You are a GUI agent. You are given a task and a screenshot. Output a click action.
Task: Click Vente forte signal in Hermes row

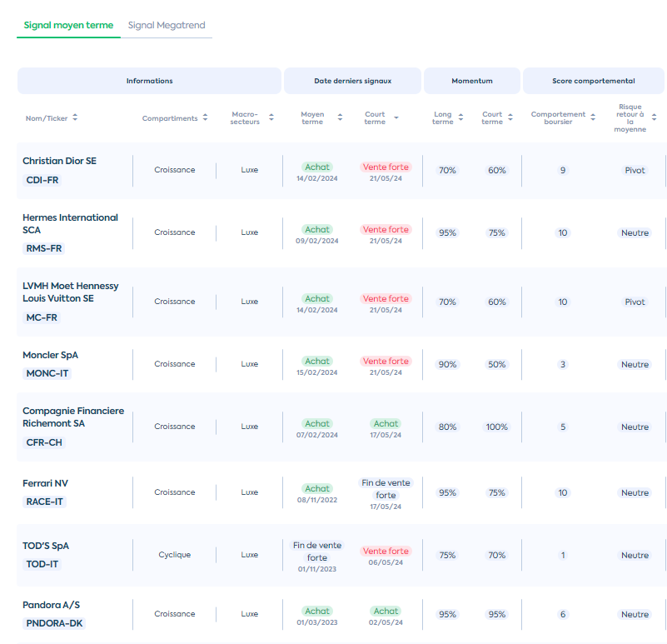[x=386, y=229]
